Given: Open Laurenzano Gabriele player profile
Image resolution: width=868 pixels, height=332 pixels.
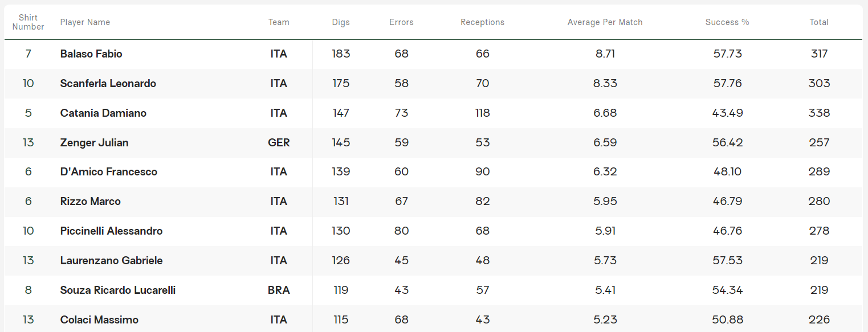Looking at the screenshot, I should coord(111,261).
